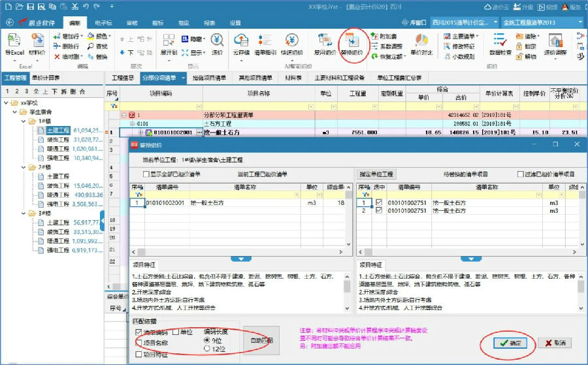Click the 自动匹配 button
The image size is (588, 365).
click(262, 341)
